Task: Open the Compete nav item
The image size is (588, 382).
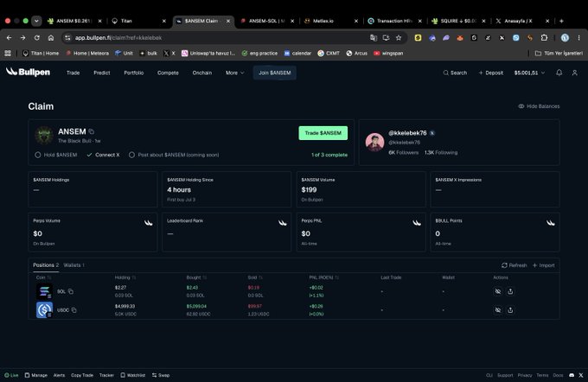Action: tap(168, 73)
